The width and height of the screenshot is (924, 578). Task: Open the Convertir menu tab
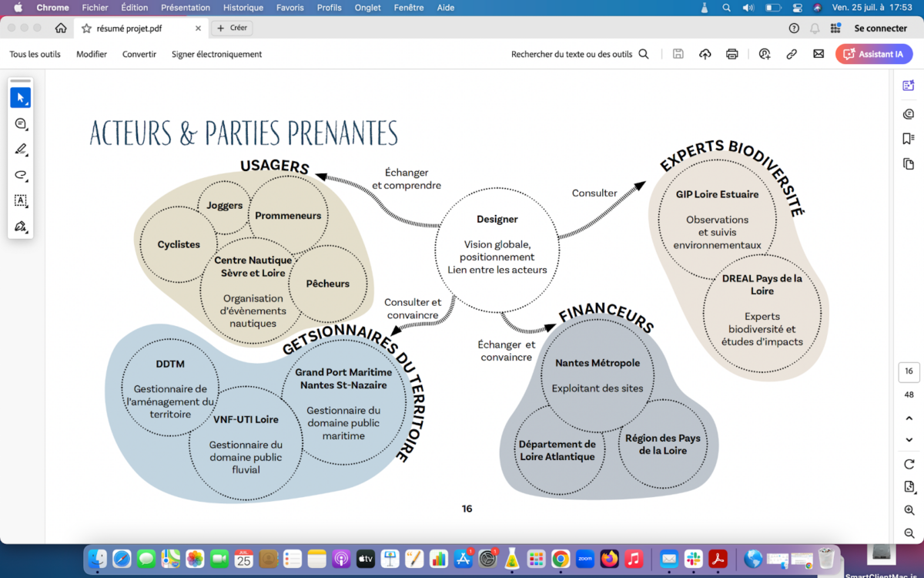click(139, 54)
